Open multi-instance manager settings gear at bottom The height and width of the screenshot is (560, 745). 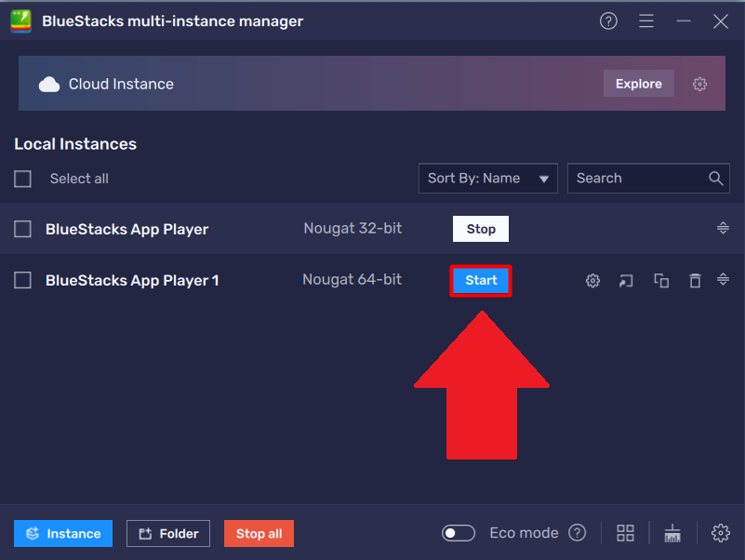[720, 533]
